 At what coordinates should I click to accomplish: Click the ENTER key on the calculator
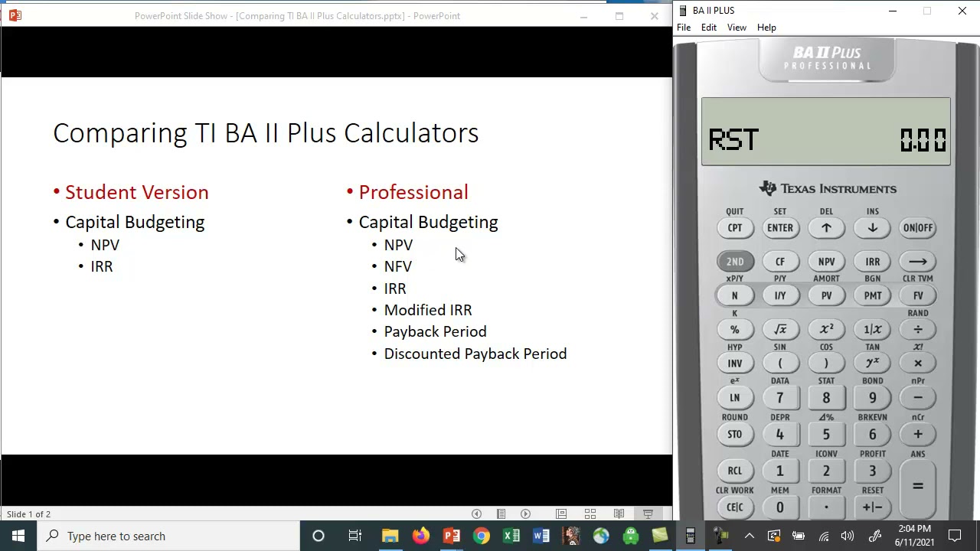(x=780, y=228)
